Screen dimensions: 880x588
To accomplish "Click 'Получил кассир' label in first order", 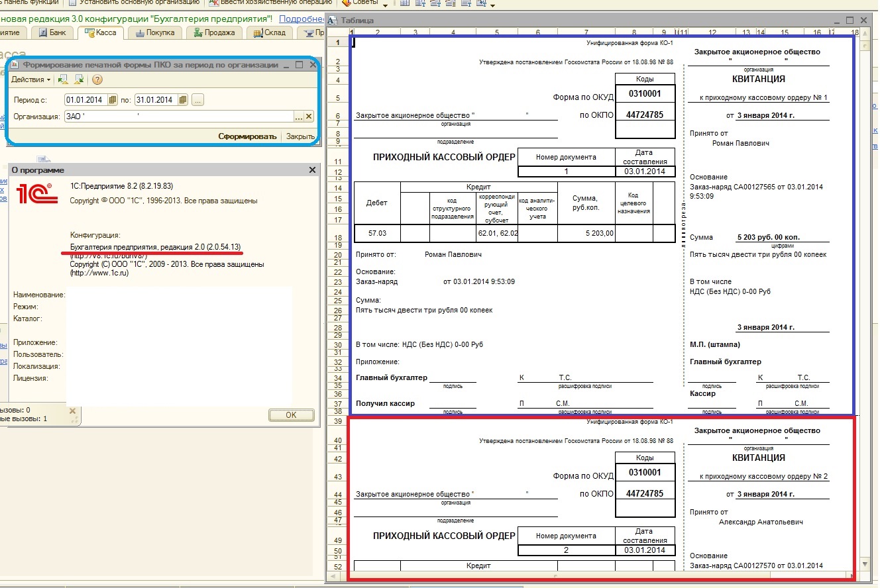I will point(385,403).
